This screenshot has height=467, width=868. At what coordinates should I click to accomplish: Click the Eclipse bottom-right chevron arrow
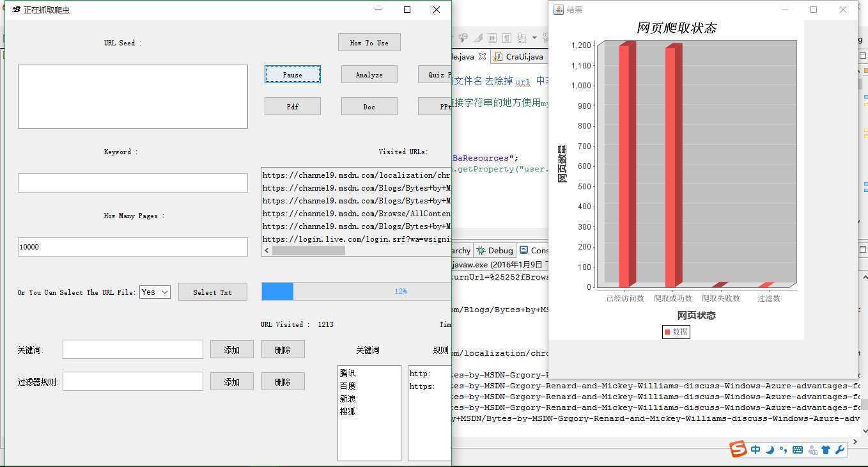[x=855, y=441]
